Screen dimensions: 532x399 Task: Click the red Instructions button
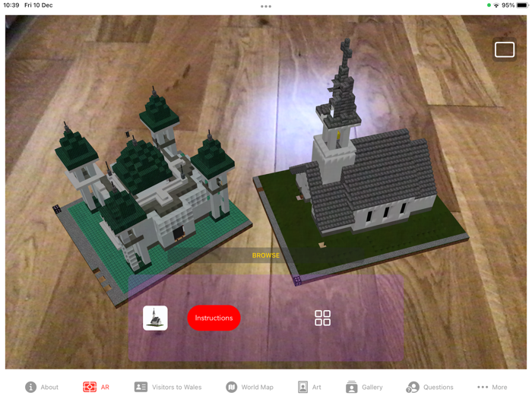click(x=214, y=318)
